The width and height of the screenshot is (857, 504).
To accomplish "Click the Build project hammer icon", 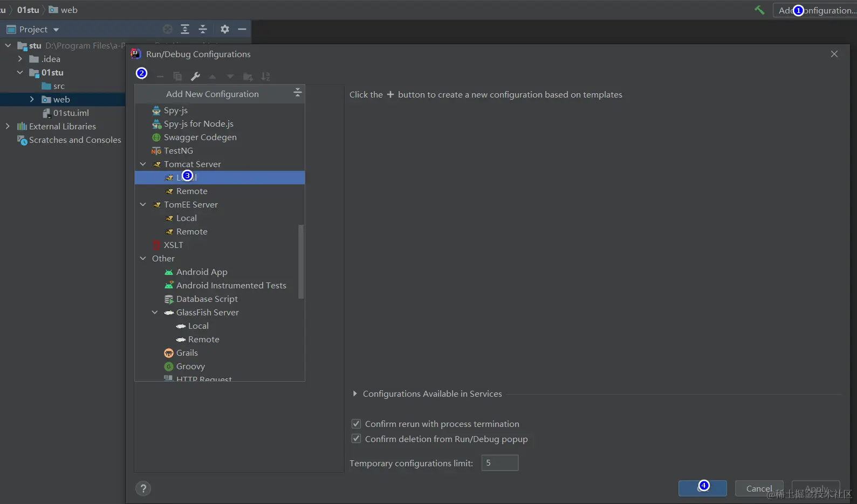I will point(759,10).
